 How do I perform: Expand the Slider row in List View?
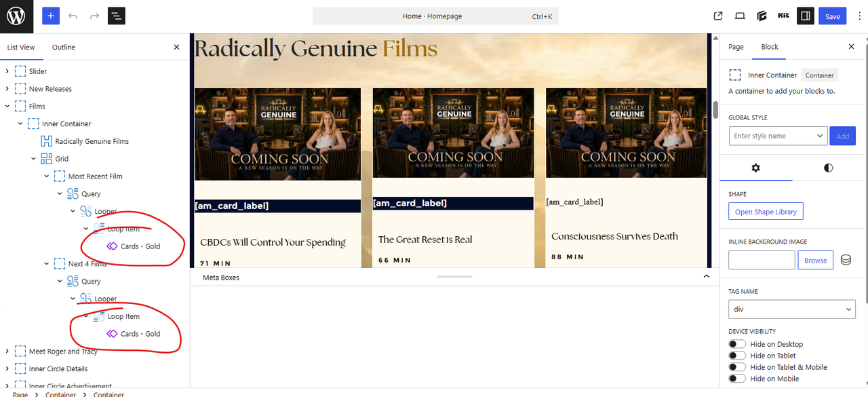(x=7, y=71)
